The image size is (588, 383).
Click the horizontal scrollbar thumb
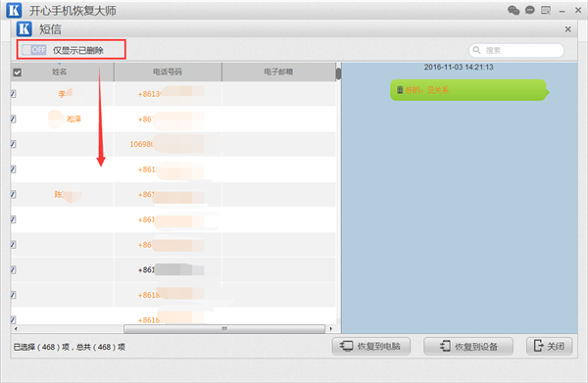tap(224, 329)
